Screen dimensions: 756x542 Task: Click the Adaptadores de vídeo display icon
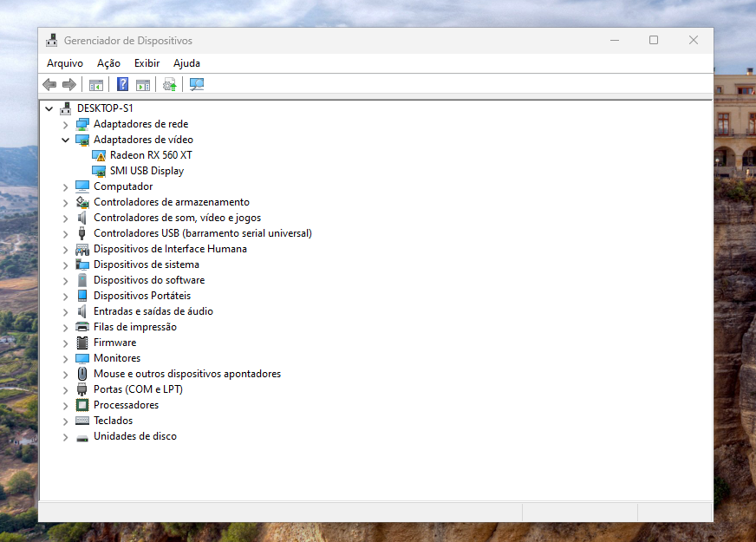(x=82, y=140)
